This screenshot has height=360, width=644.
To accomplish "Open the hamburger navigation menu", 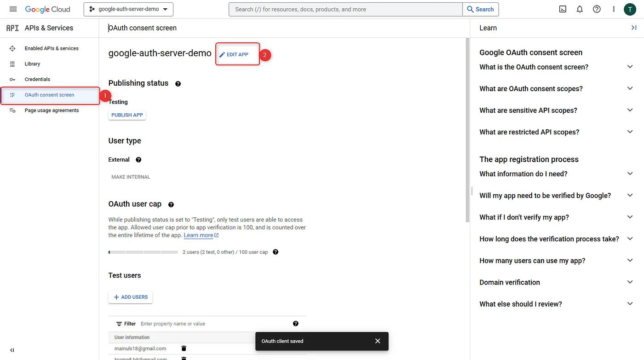I will [13, 9].
